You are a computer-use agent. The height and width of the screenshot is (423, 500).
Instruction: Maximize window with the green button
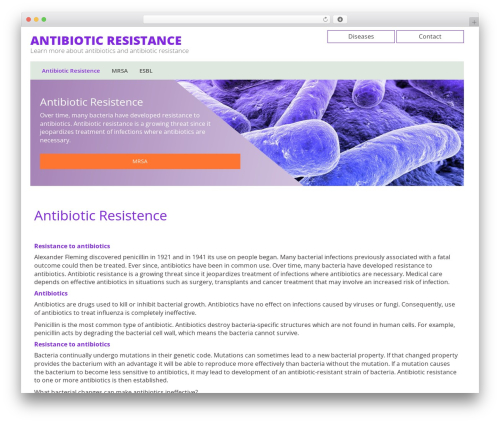(x=44, y=20)
